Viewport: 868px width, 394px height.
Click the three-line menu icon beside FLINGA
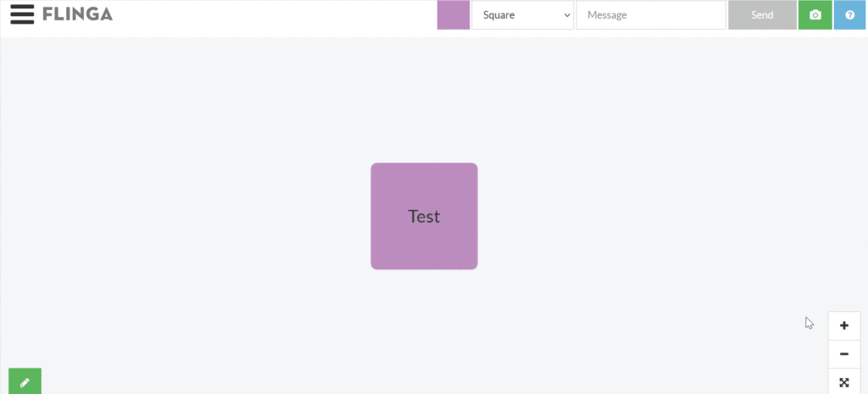pos(22,14)
